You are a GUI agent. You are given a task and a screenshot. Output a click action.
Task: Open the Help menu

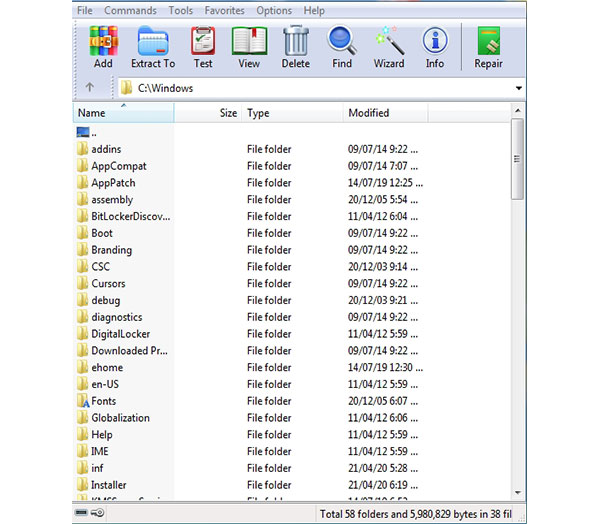click(314, 10)
